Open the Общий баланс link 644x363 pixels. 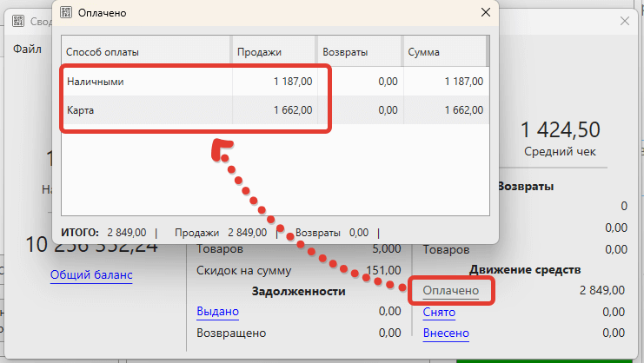tap(91, 275)
